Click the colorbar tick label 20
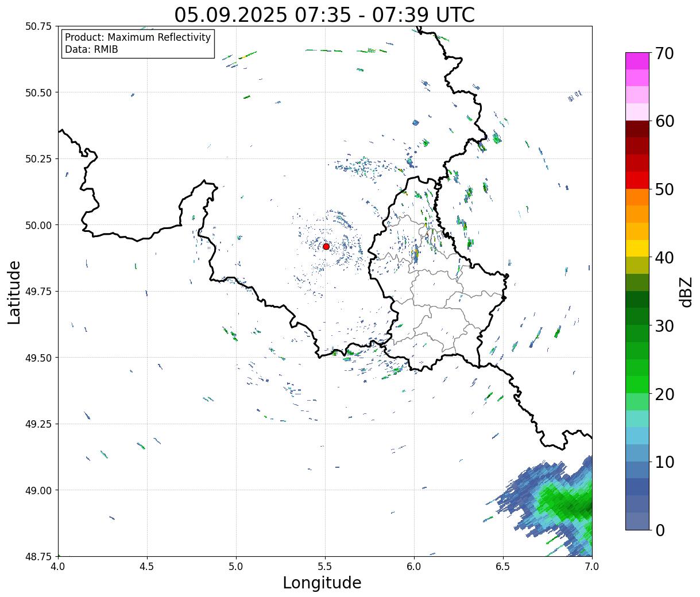This screenshot has width=700, height=597. [x=664, y=394]
